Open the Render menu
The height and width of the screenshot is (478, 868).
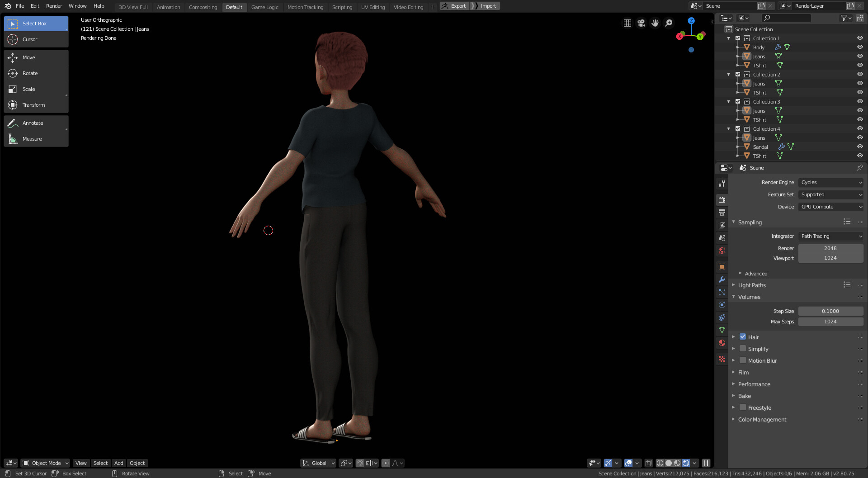[x=54, y=6]
